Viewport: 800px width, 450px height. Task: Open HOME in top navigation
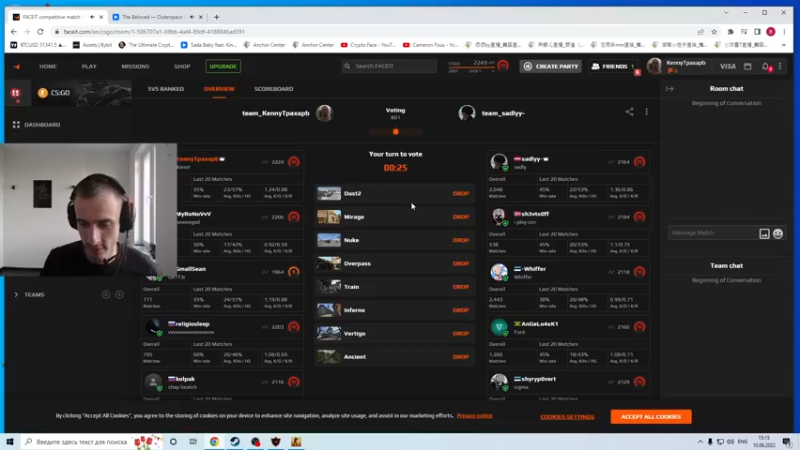[x=48, y=66]
